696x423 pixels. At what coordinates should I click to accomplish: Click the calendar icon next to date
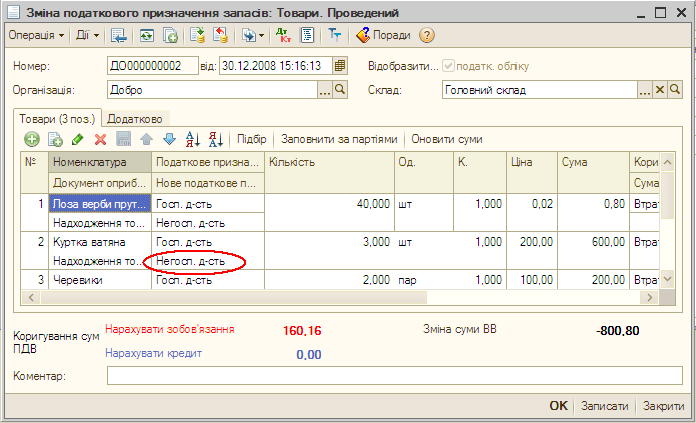click(340, 66)
